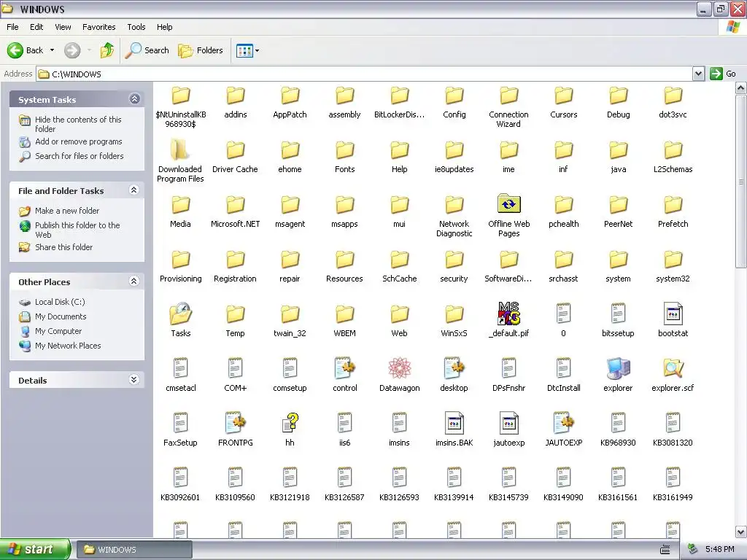Click into the C:\WINDOWS address field

pyautogui.click(x=365, y=74)
